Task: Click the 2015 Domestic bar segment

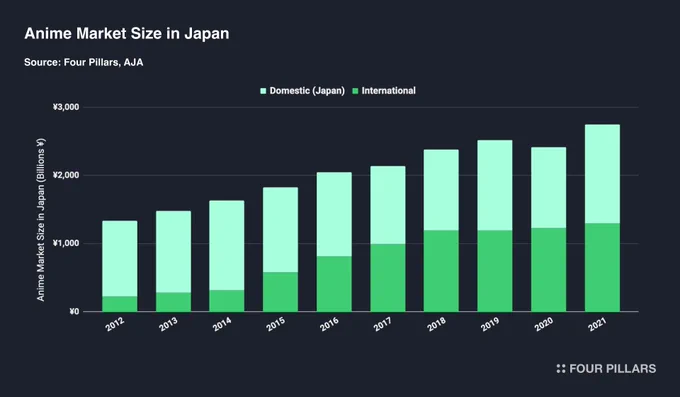Action: (x=281, y=230)
